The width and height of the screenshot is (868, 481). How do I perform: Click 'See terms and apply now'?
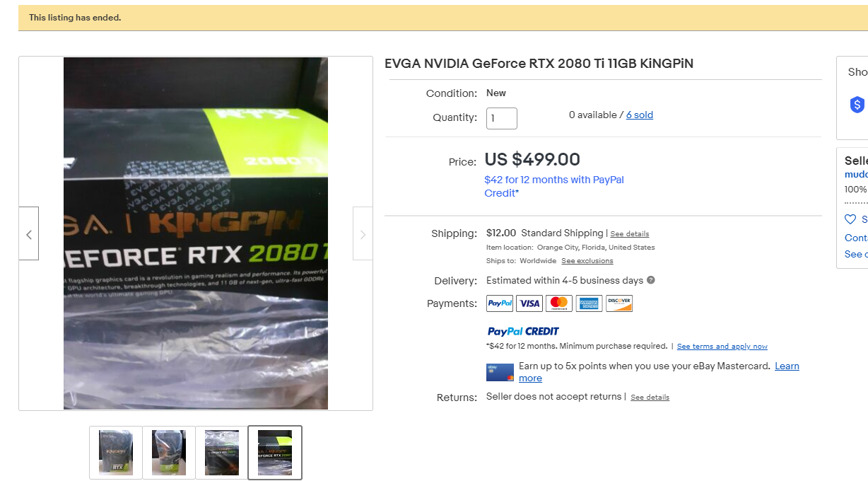point(722,347)
